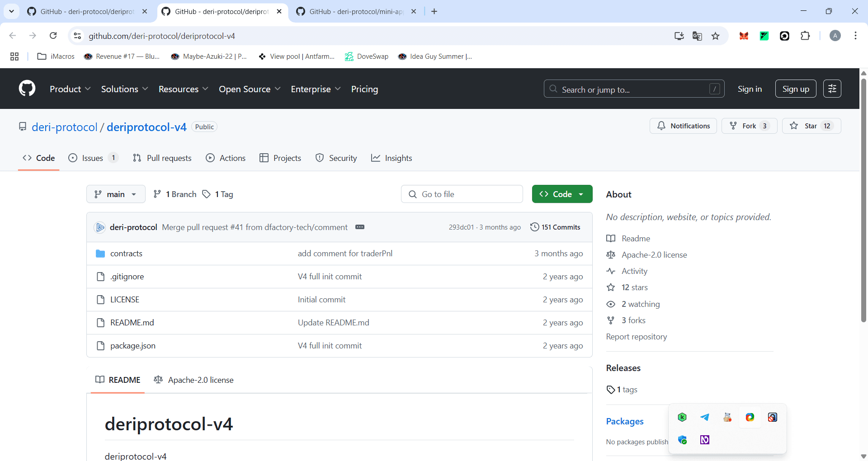This screenshot has width=868, height=461.
Task: Expand the commit message ellipsis icon
Action: coord(360,227)
